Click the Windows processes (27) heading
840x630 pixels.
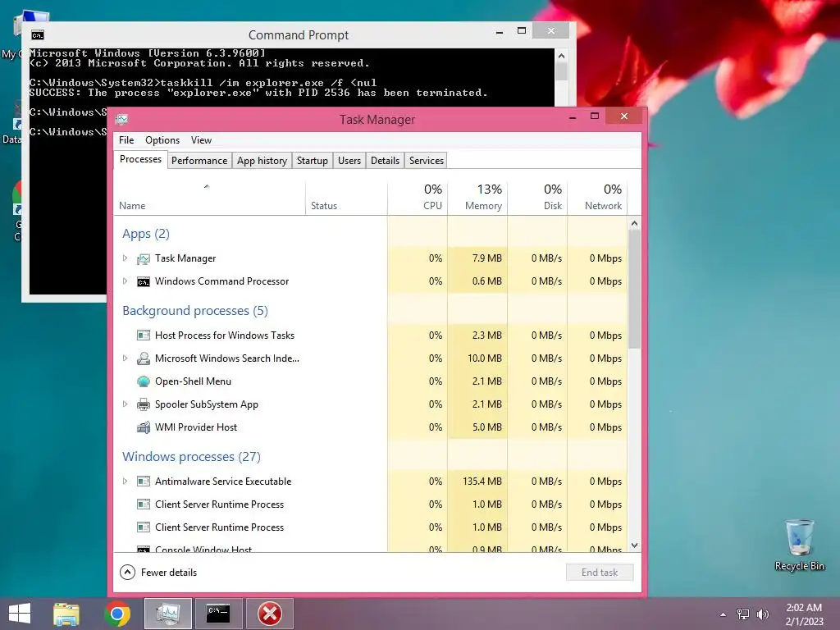click(191, 456)
